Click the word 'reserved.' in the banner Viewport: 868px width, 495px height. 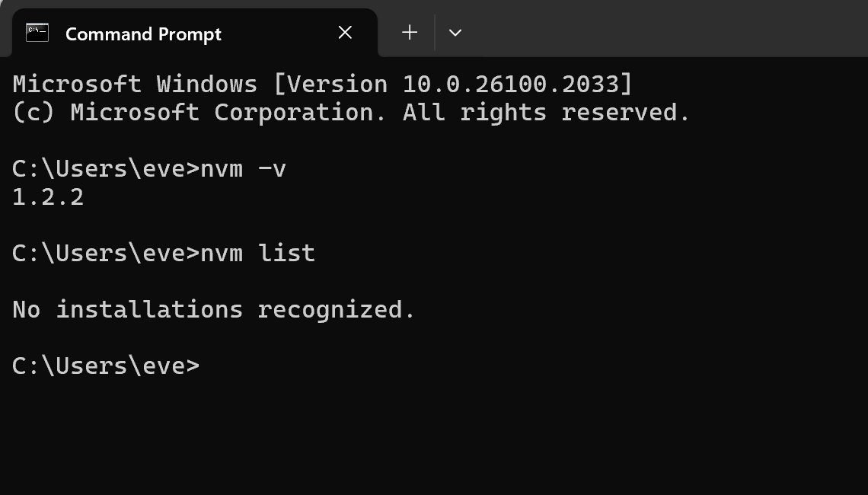626,113
